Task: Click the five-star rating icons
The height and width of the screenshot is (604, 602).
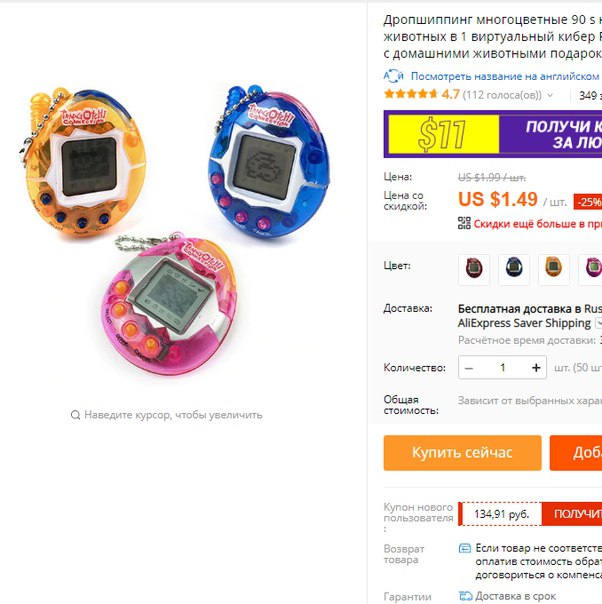Action: 411,94
